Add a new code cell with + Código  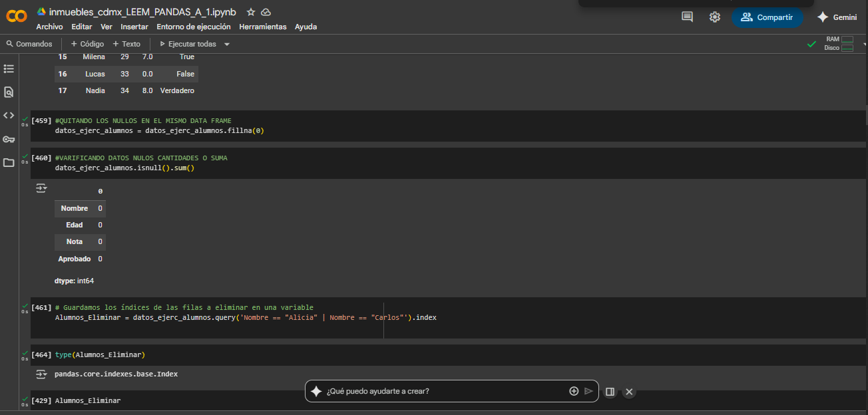(87, 44)
